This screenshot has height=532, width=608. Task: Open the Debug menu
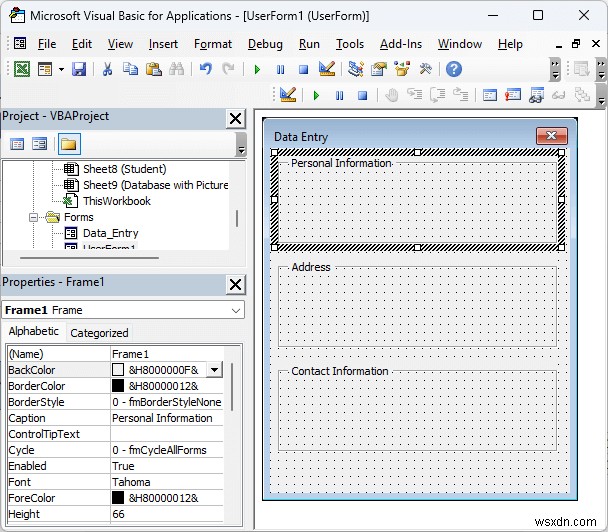pyautogui.click(x=265, y=44)
